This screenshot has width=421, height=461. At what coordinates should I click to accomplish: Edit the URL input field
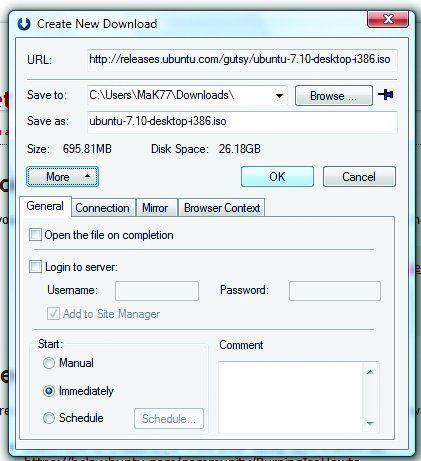pyautogui.click(x=242, y=60)
